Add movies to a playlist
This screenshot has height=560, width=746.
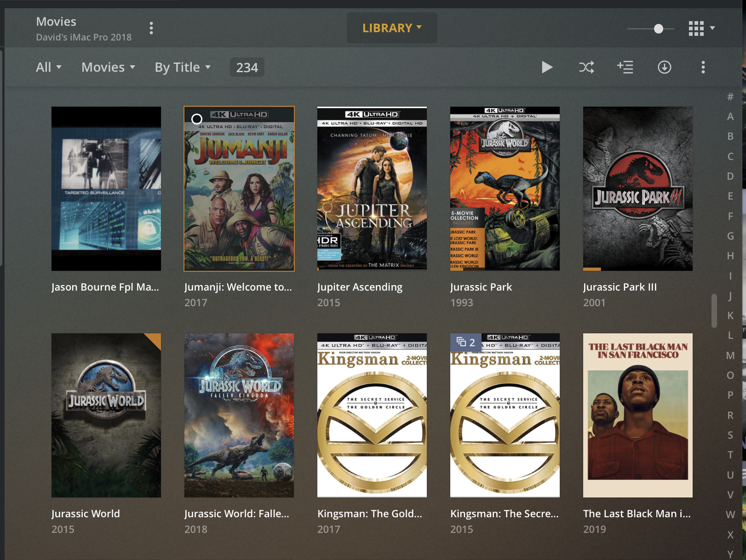click(625, 67)
